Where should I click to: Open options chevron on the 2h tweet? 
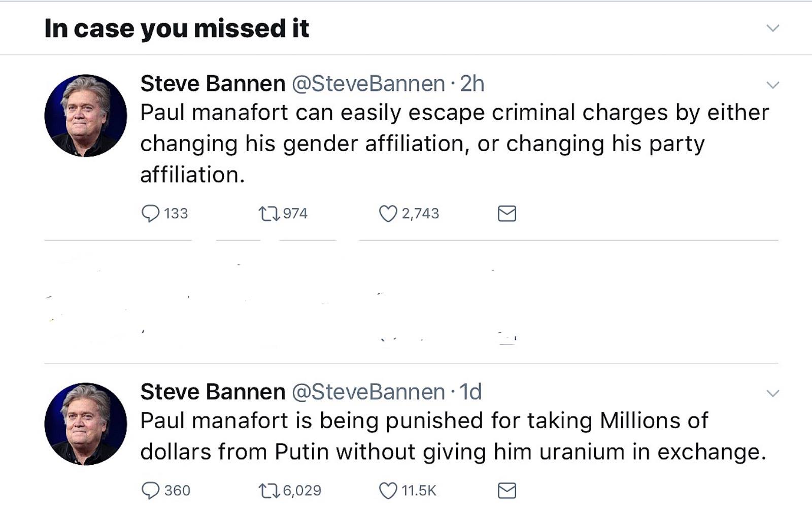tap(772, 85)
